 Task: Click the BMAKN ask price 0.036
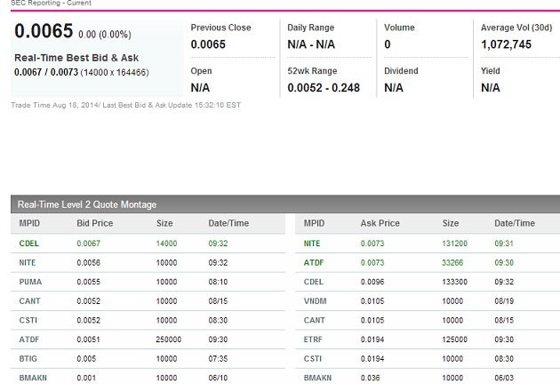click(371, 378)
